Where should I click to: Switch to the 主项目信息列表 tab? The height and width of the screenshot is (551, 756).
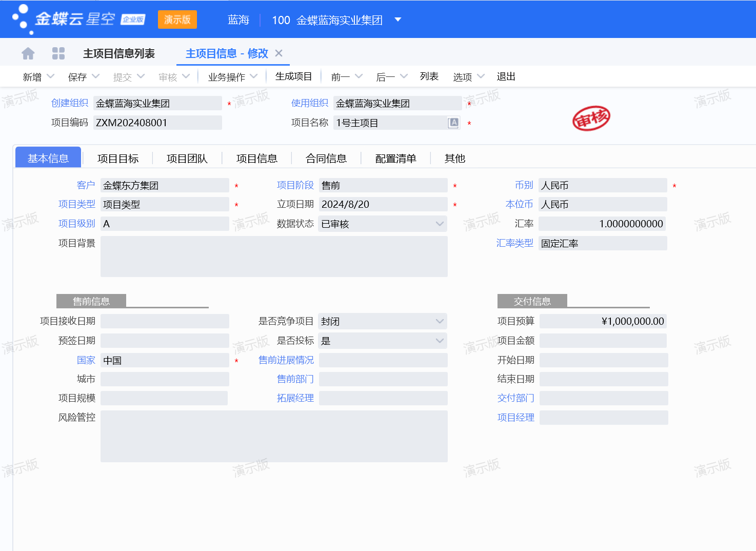(x=119, y=53)
